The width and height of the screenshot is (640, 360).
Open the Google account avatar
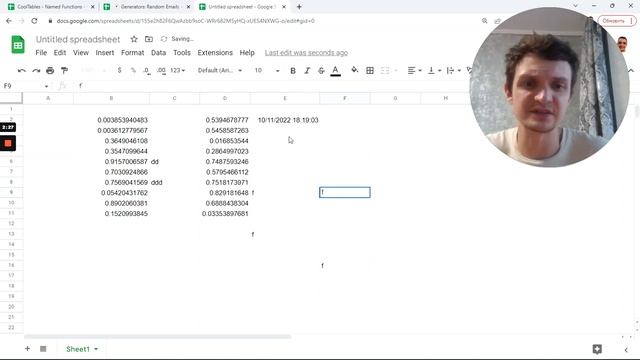[x=622, y=44]
